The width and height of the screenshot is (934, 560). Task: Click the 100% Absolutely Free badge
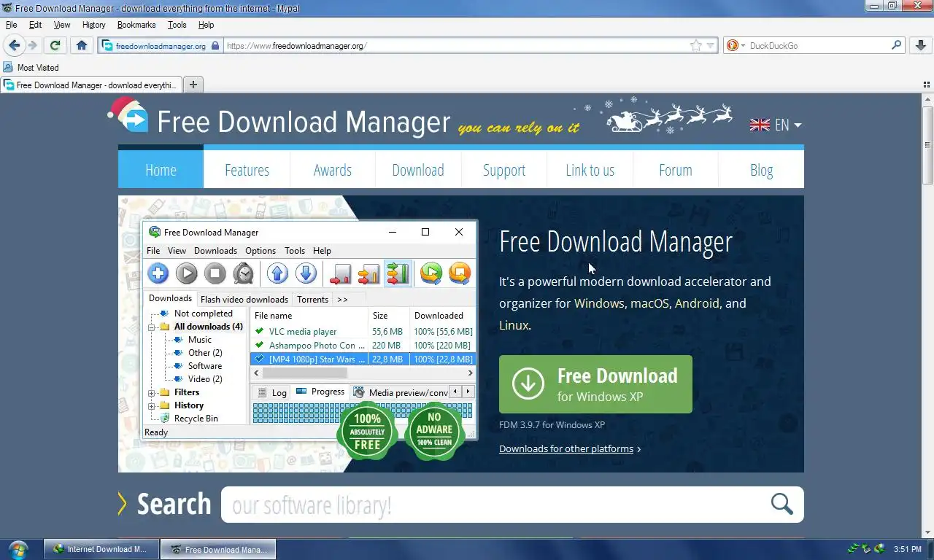367,430
